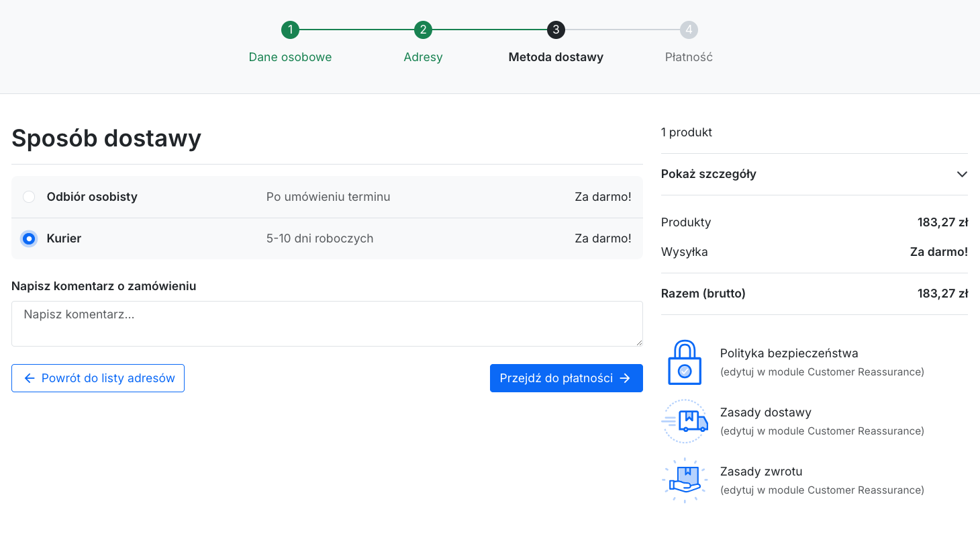Click the return policy box-in-hand icon

pos(685,480)
